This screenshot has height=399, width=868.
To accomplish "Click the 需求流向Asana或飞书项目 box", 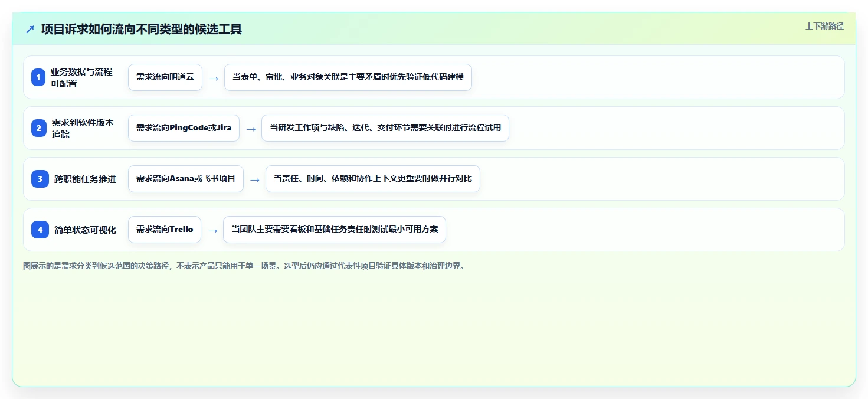I will 186,179.
